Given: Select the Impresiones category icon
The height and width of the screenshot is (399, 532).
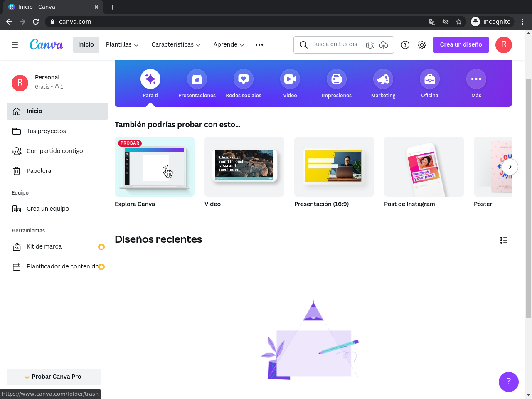Looking at the screenshot, I should pos(337,79).
